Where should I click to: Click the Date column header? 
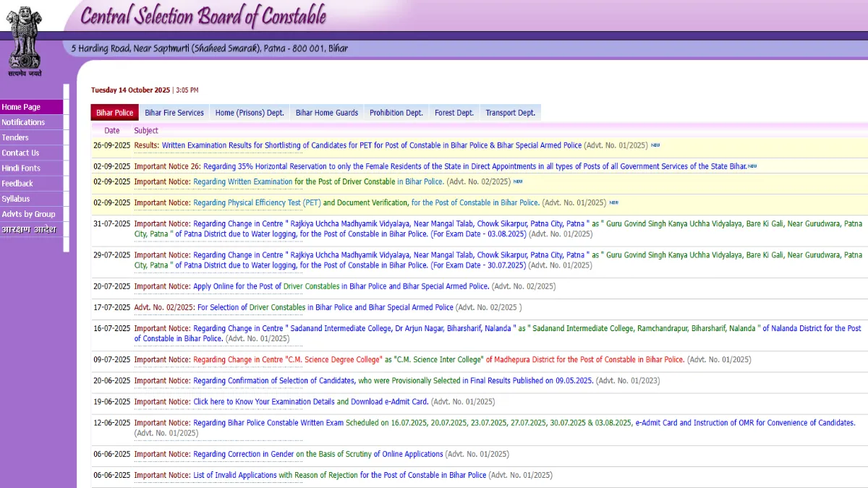pos(112,131)
